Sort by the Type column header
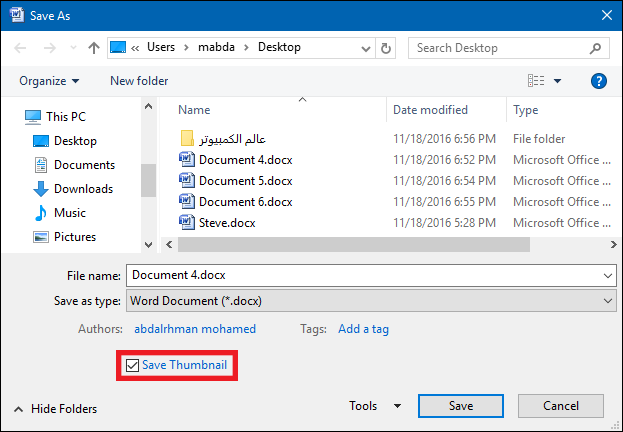This screenshot has width=623, height=432. (x=526, y=110)
